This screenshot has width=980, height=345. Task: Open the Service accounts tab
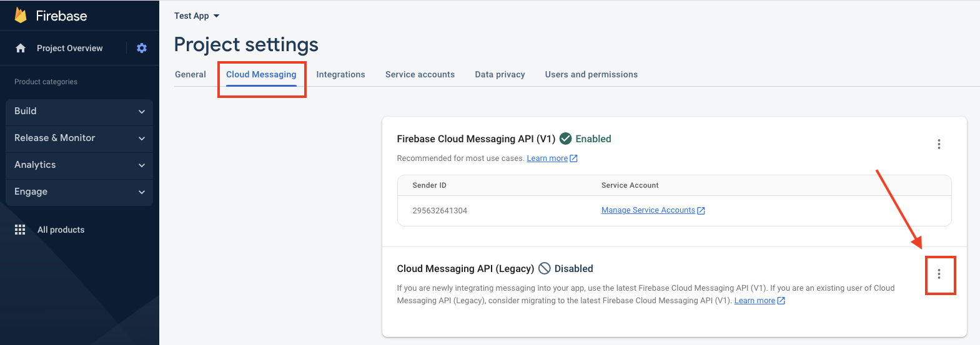click(x=420, y=74)
